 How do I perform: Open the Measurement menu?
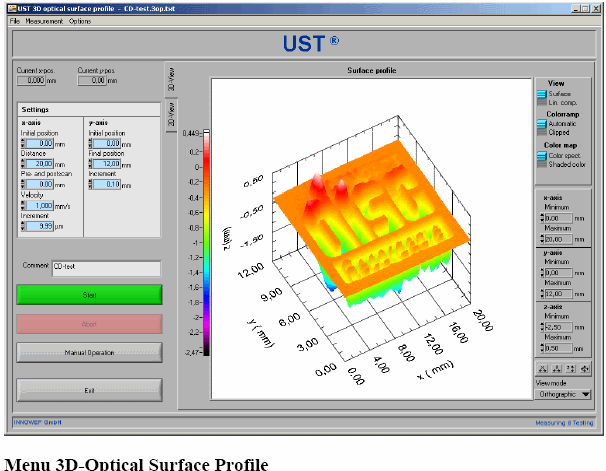[44, 21]
